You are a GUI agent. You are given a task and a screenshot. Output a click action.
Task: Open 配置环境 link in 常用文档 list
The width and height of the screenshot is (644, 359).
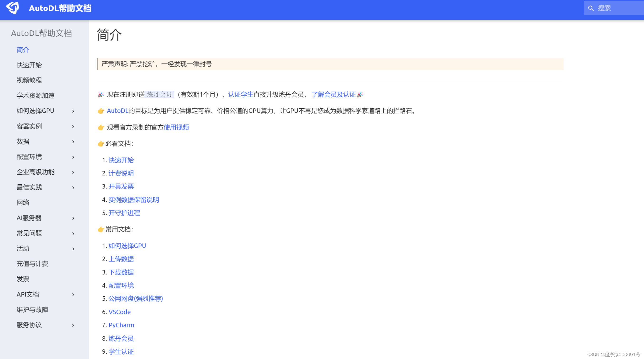coord(121,285)
